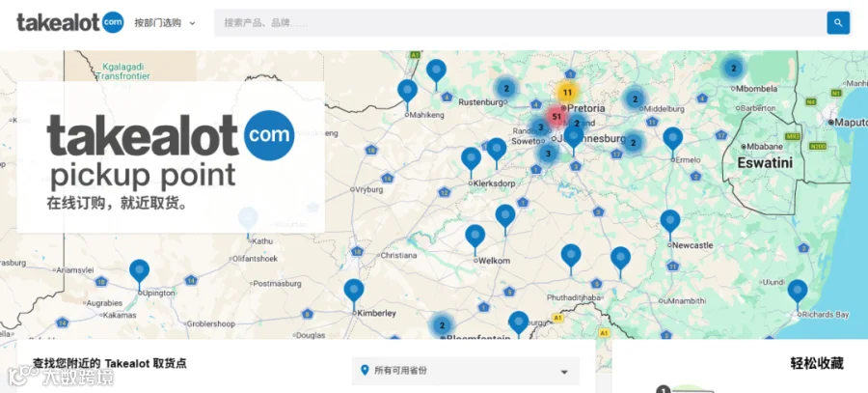Click the 在线订购，就近取货 tagline

[118, 204]
